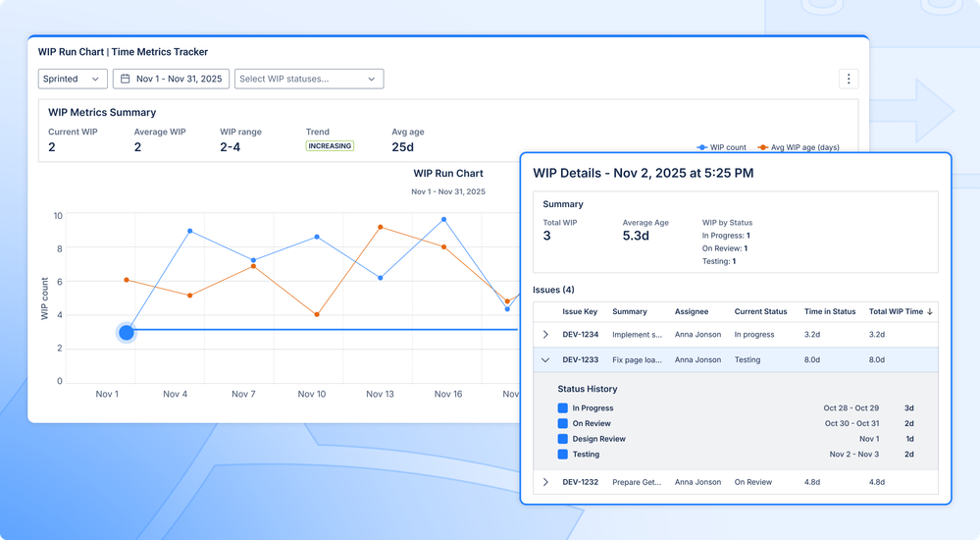Click the 'Nov 2 - Nov 3' Testing dates
Image resolution: width=980 pixels, height=540 pixels.
point(853,455)
